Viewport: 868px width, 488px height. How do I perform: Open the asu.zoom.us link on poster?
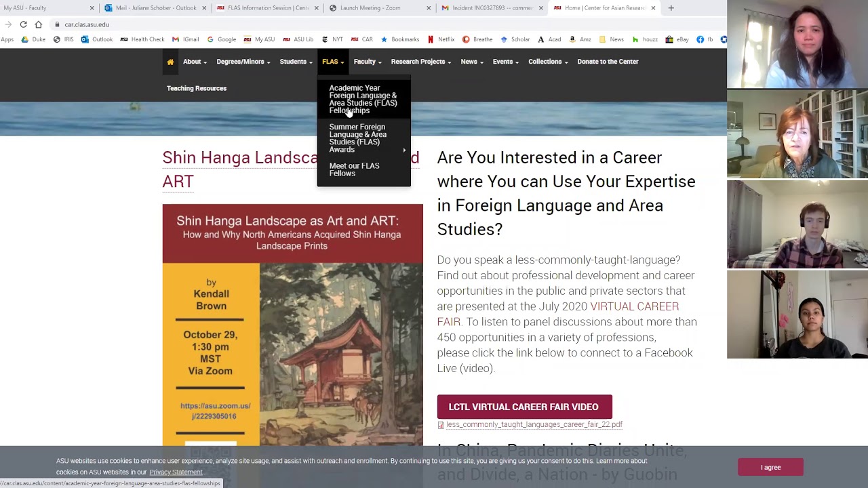click(x=215, y=411)
